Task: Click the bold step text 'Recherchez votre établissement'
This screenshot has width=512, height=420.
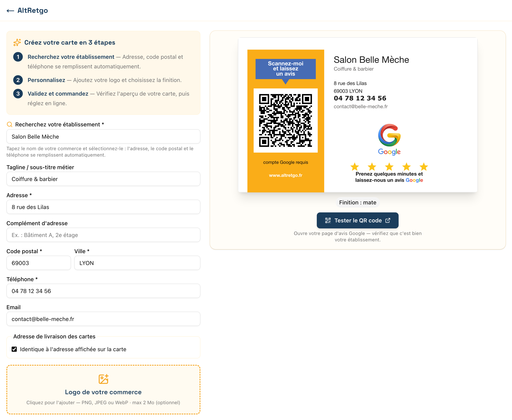Action: click(x=71, y=57)
